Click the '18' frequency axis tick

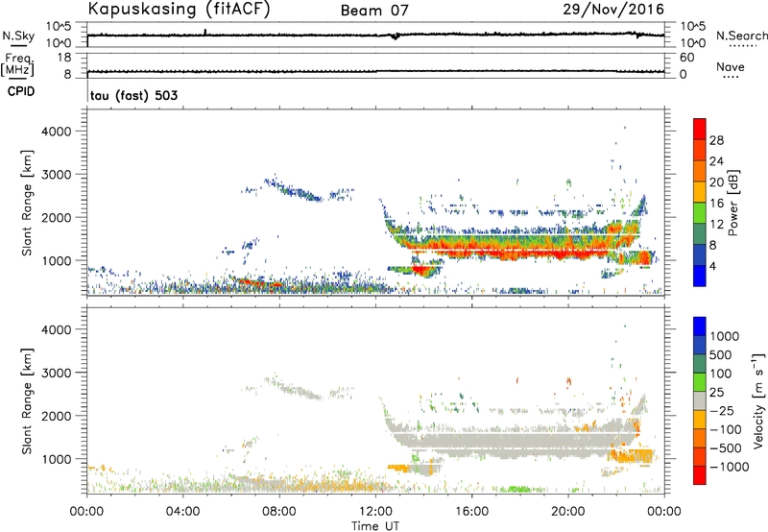(x=64, y=58)
